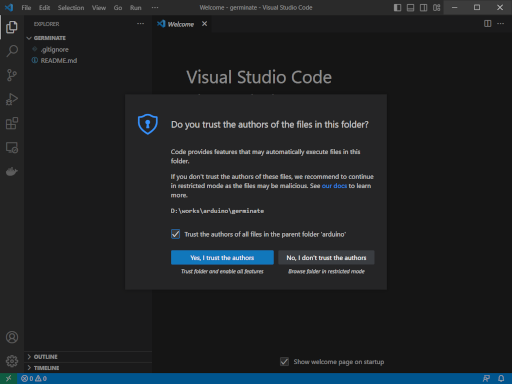The height and width of the screenshot is (384, 512).
Task: Open Customize Layout icon
Action: 436,7
